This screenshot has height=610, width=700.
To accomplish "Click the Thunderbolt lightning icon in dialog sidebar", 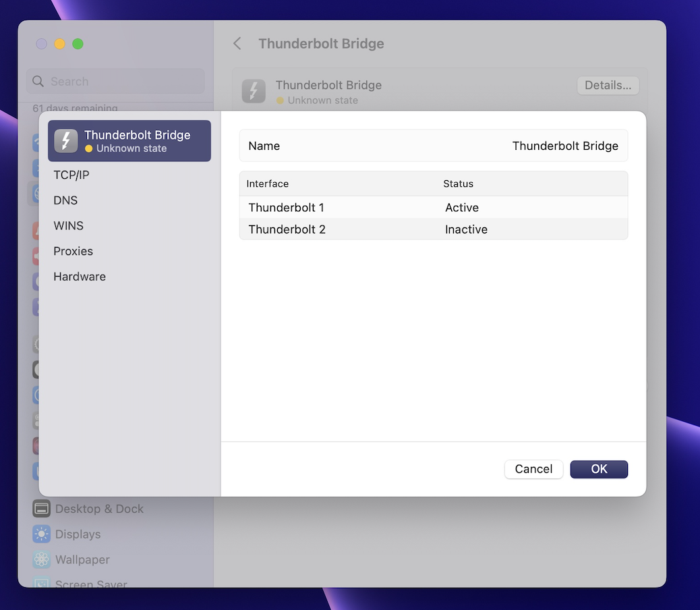I will (x=66, y=140).
